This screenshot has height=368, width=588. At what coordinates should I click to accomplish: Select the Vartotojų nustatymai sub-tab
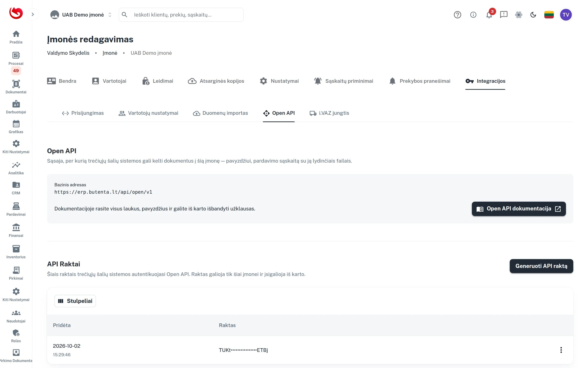pyautogui.click(x=148, y=113)
